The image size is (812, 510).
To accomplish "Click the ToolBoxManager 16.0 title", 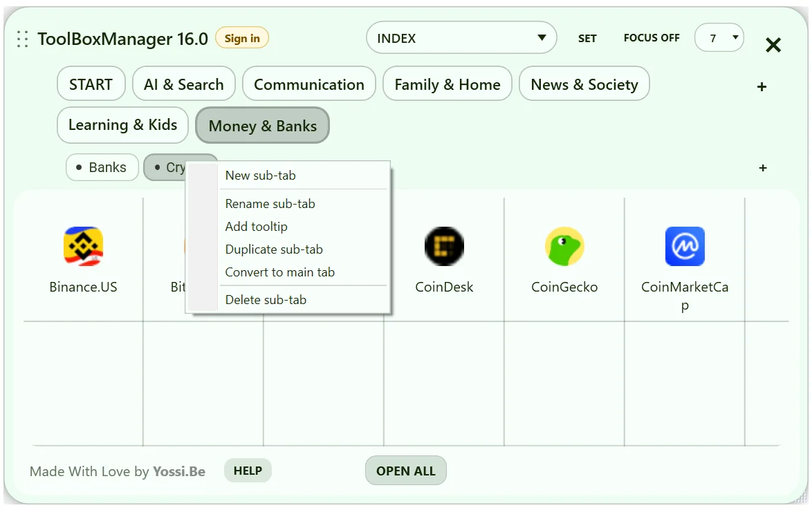I will coord(122,39).
